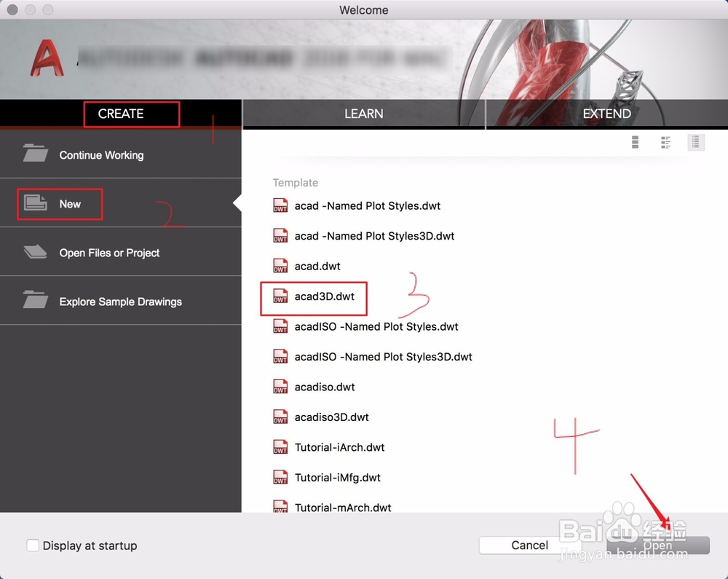Select the acad3D.dwt template file icon
Viewport: 728px width, 579px height.
[x=280, y=296]
